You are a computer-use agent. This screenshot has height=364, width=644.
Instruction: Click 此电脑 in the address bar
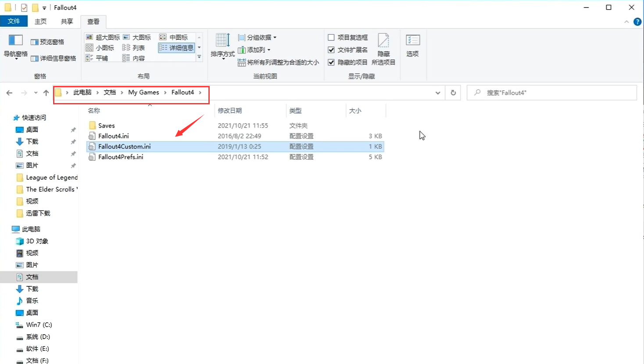tap(82, 93)
